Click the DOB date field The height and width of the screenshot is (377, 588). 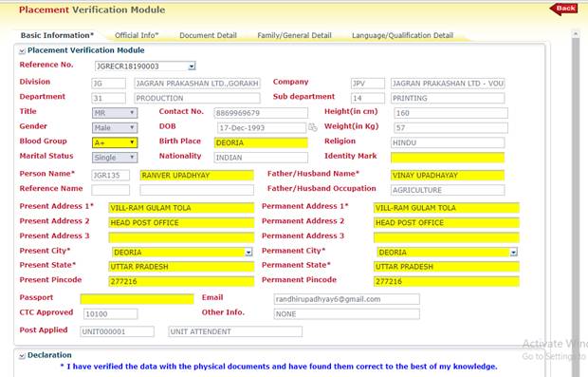(x=262, y=127)
